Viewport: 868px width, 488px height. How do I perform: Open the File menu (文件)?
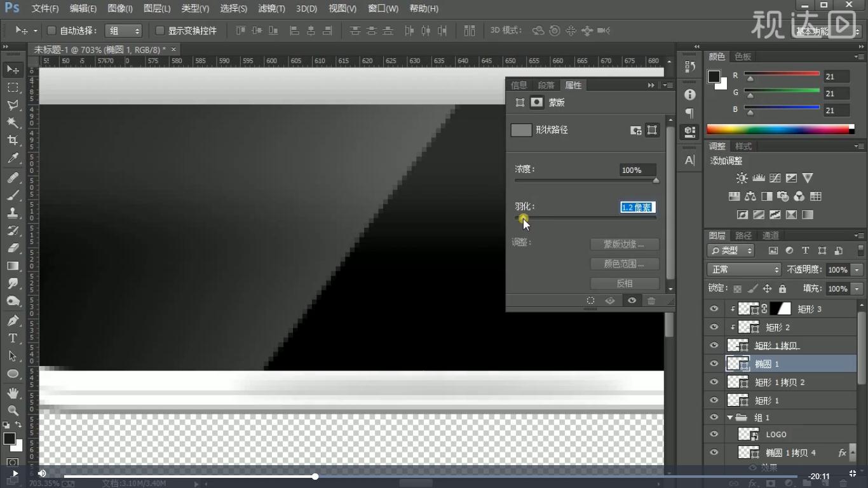tap(44, 8)
